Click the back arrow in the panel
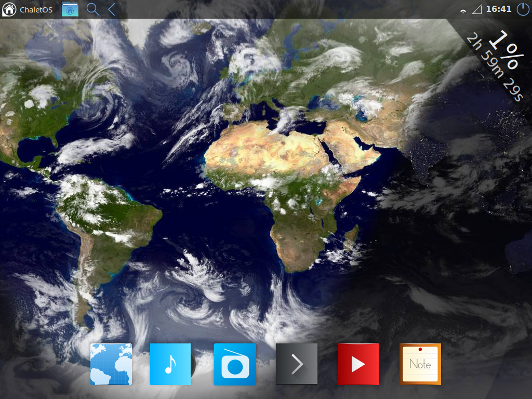Viewport: 532px width, 399px height. coord(112,9)
